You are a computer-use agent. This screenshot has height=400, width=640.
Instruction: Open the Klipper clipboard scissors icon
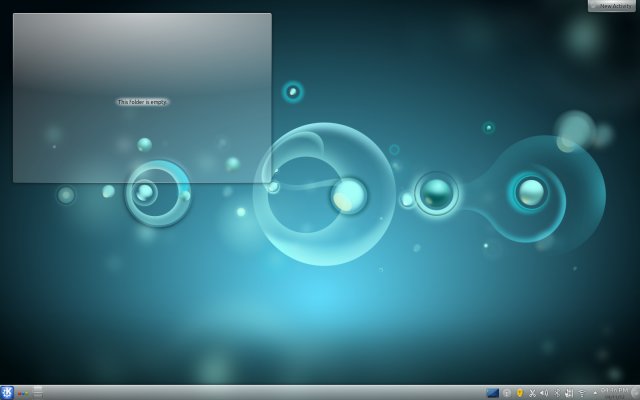(532, 393)
